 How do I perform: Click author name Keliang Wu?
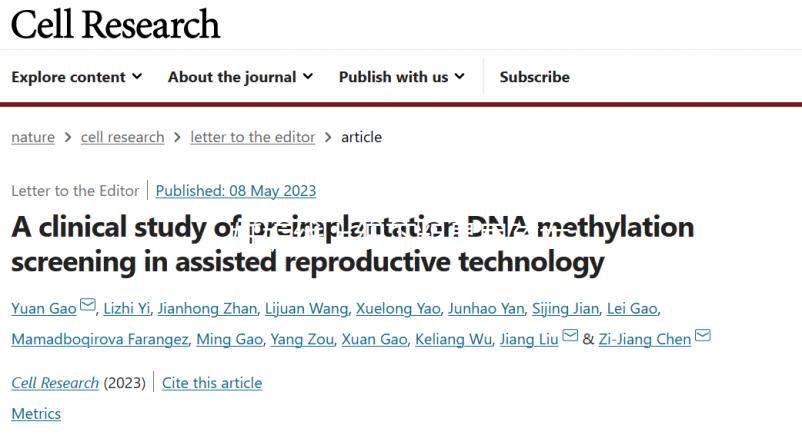pos(458,339)
